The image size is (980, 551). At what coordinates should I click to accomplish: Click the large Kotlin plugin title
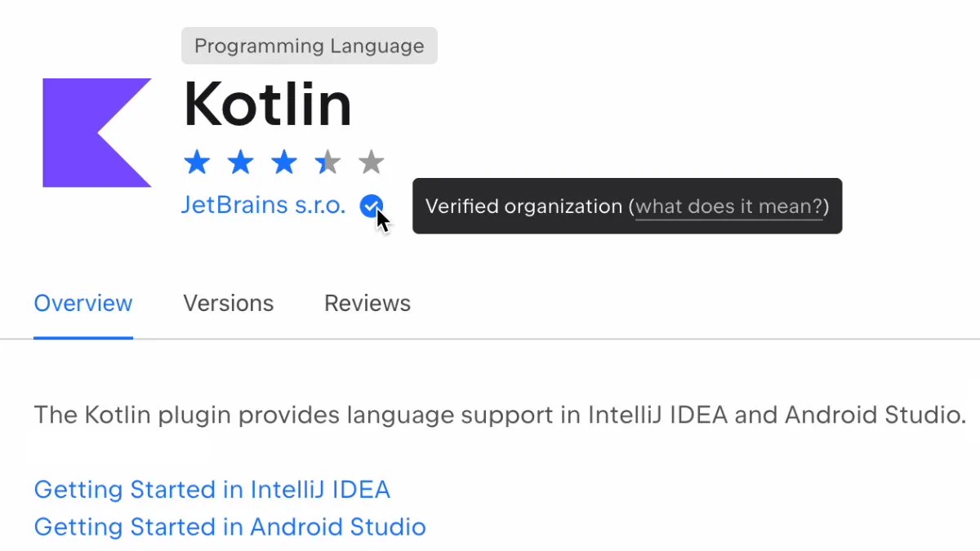[x=268, y=104]
